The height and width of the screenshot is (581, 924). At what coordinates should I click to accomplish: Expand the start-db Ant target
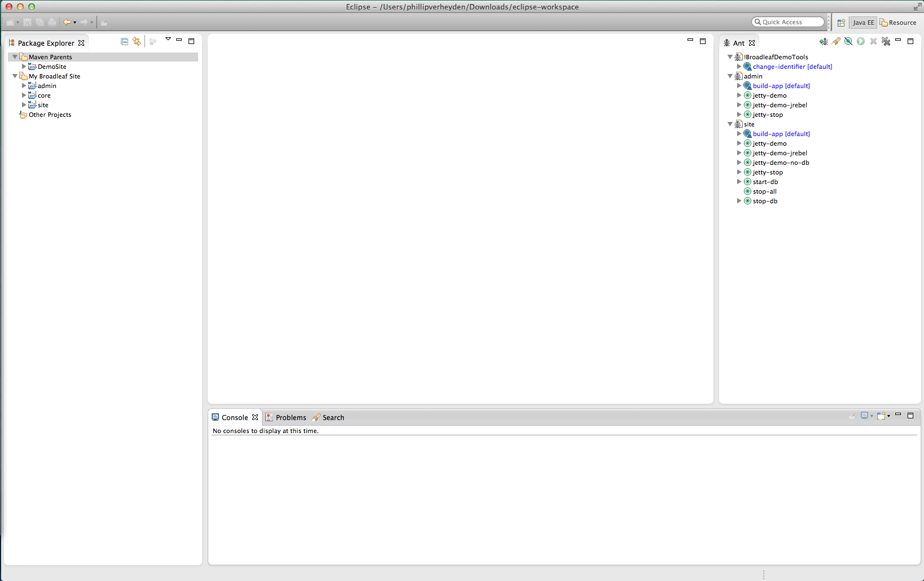[x=739, y=182]
